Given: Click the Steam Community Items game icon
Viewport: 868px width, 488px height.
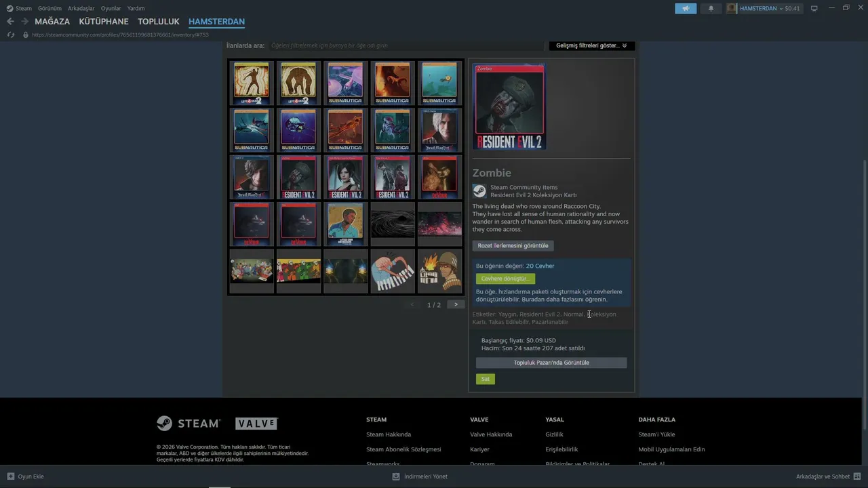Looking at the screenshot, I should click(x=479, y=191).
